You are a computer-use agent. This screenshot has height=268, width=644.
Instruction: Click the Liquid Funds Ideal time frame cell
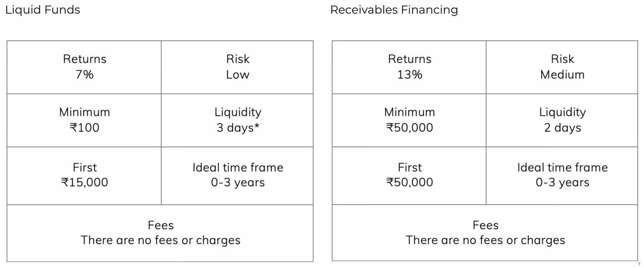(x=237, y=176)
